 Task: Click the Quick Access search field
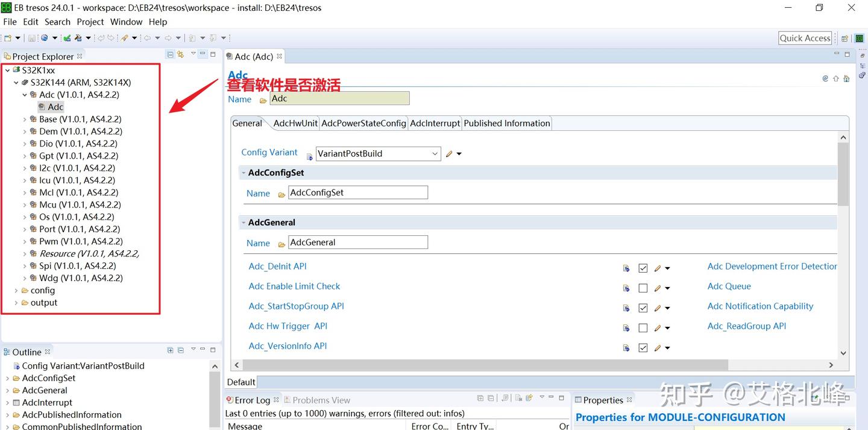(805, 38)
